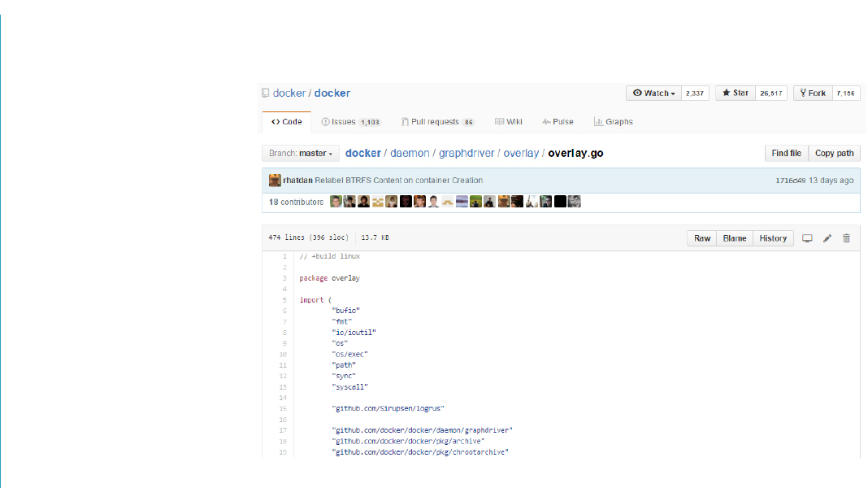Open desktop view monitor icon
Screen dimensions: 868x488
(x=807, y=238)
